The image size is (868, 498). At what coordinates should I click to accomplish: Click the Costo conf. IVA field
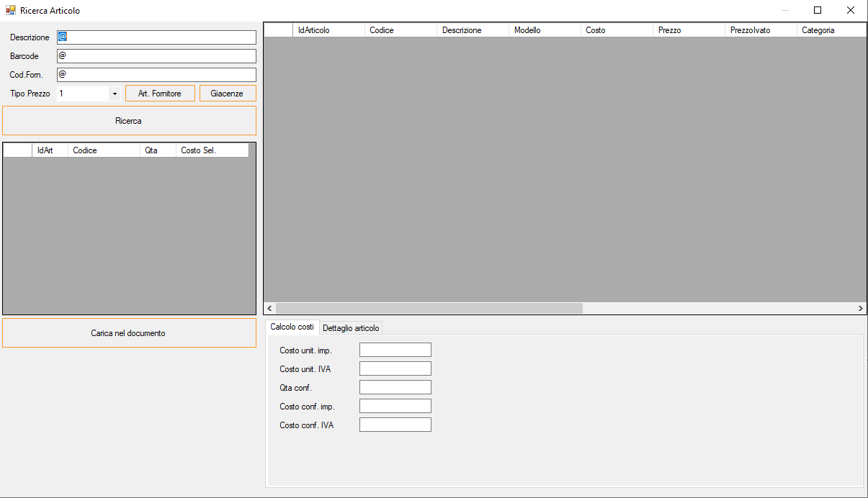pos(395,425)
